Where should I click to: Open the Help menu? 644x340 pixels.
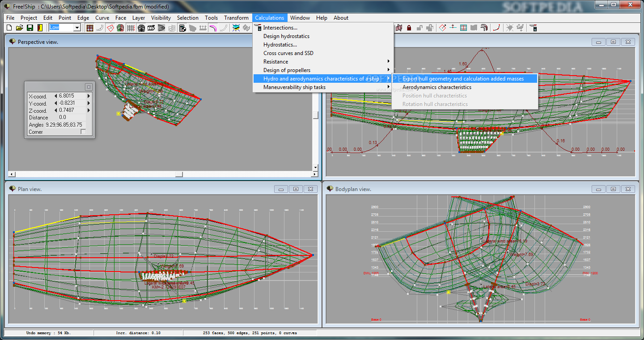pos(322,18)
